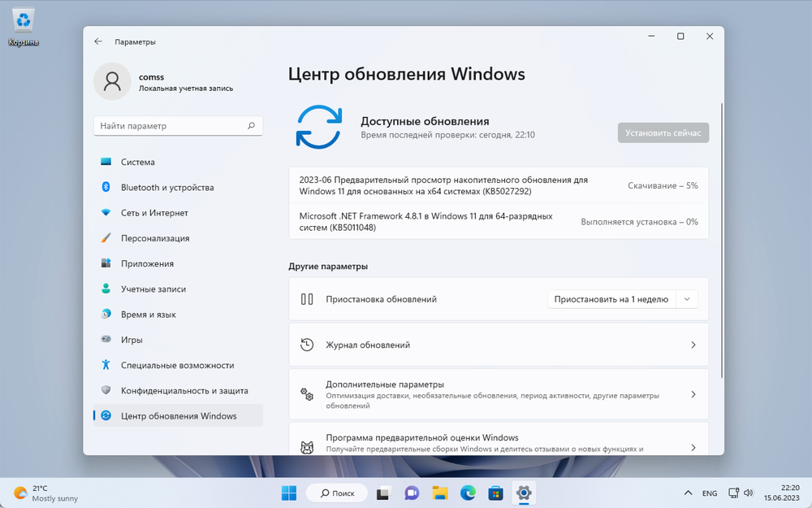
Task: Click the comss user avatar
Action: 112,81
